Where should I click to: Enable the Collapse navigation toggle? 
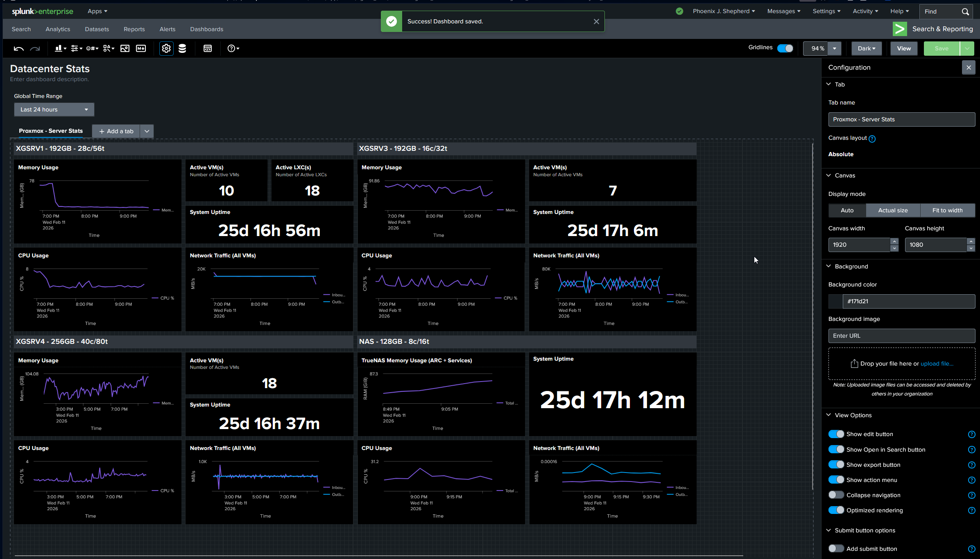tap(836, 495)
